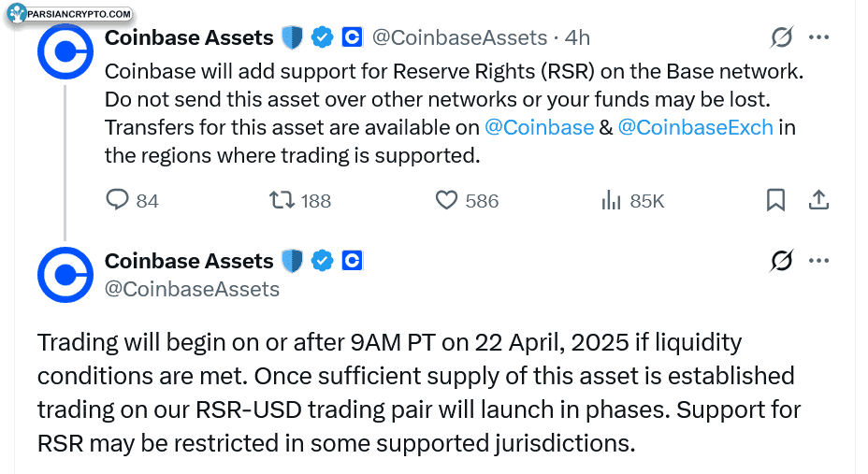Viewport: 868px width, 474px height.
Task: Open more options menu on second tweet
Action: click(x=818, y=261)
